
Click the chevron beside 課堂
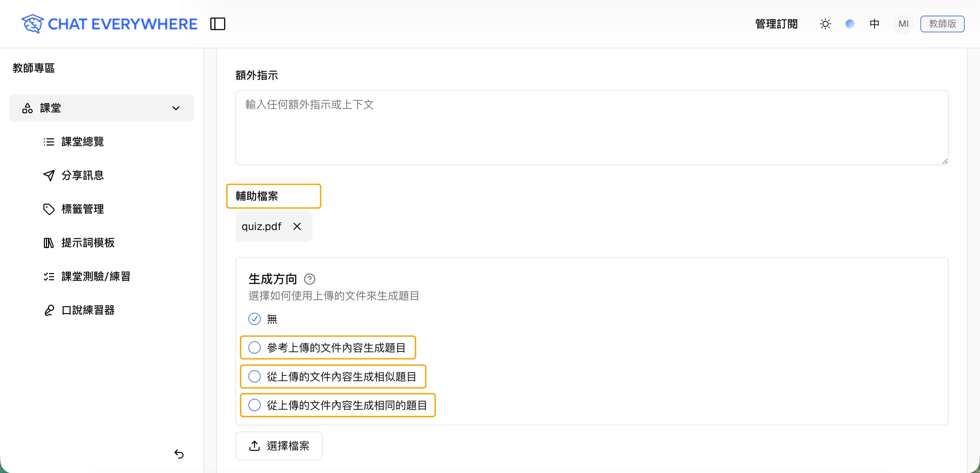pos(176,108)
